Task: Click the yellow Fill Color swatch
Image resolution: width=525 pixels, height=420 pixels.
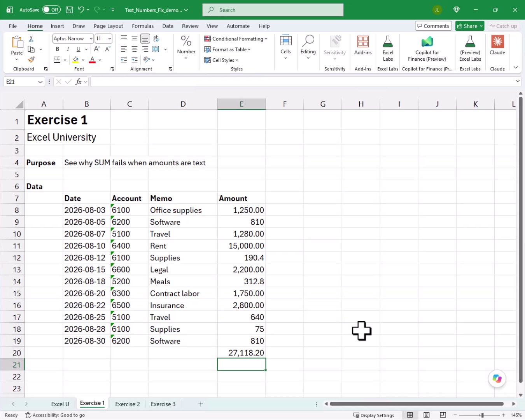Action: [76, 60]
